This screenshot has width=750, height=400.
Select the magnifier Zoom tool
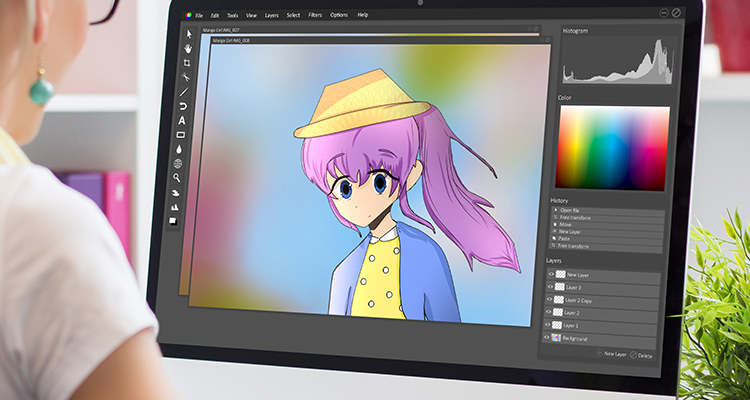point(176,178)
